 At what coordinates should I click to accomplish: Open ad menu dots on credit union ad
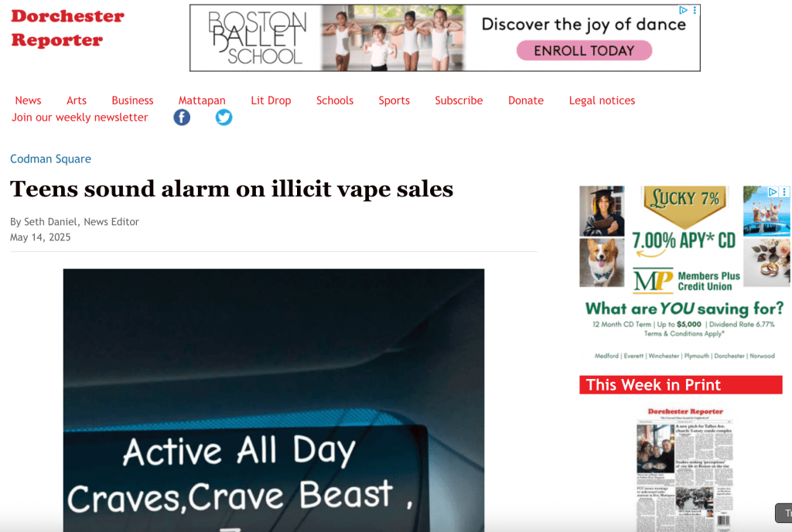tap(784, 192)
